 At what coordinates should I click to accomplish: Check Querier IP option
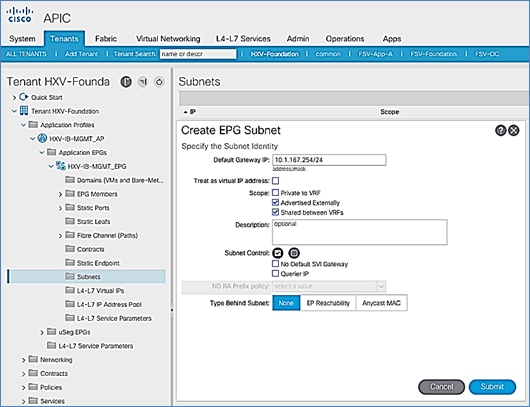tap(275, 273)
